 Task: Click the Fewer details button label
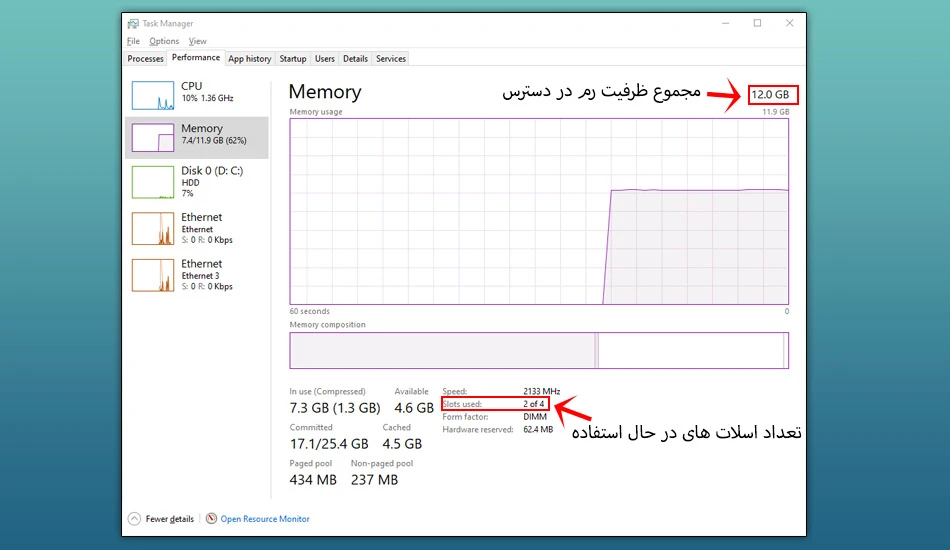point(170,519)
